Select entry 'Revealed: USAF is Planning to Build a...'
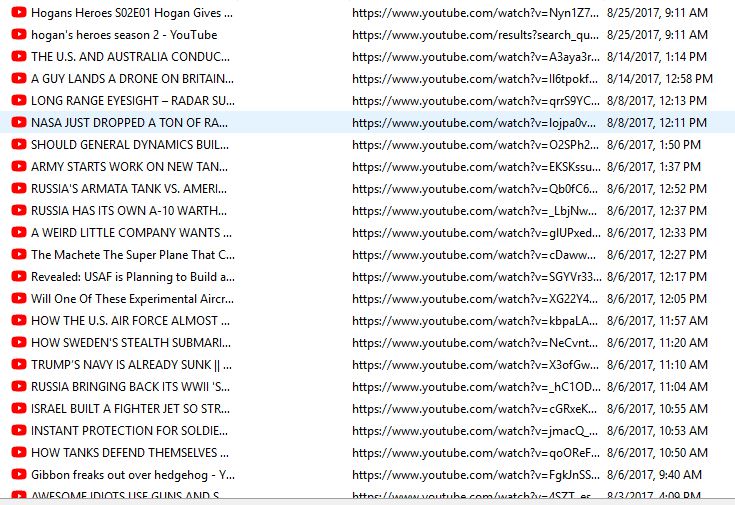The width and height of the screenshot is (735, 505). (x=133, y=277)
